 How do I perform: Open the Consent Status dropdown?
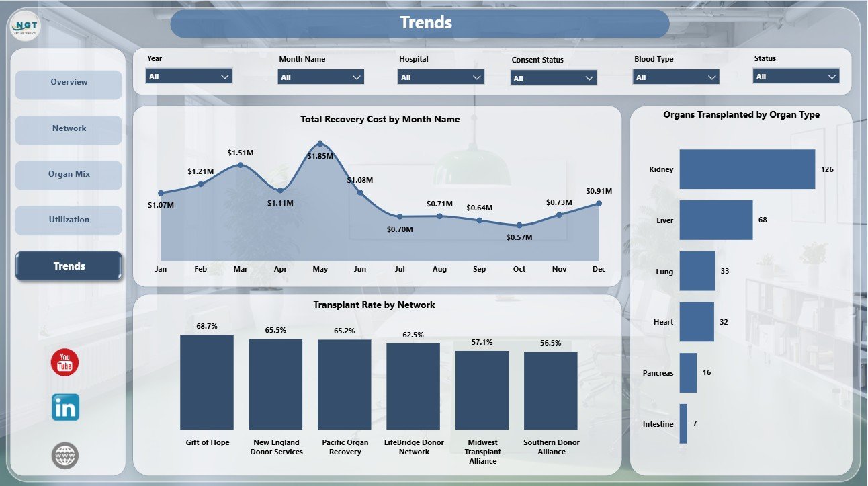[554, 78]
